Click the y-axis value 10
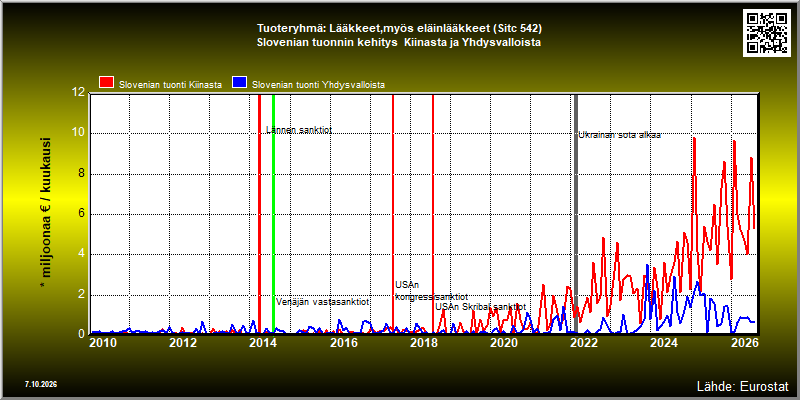This screenshot has width=800, height=400. (78, 133)
